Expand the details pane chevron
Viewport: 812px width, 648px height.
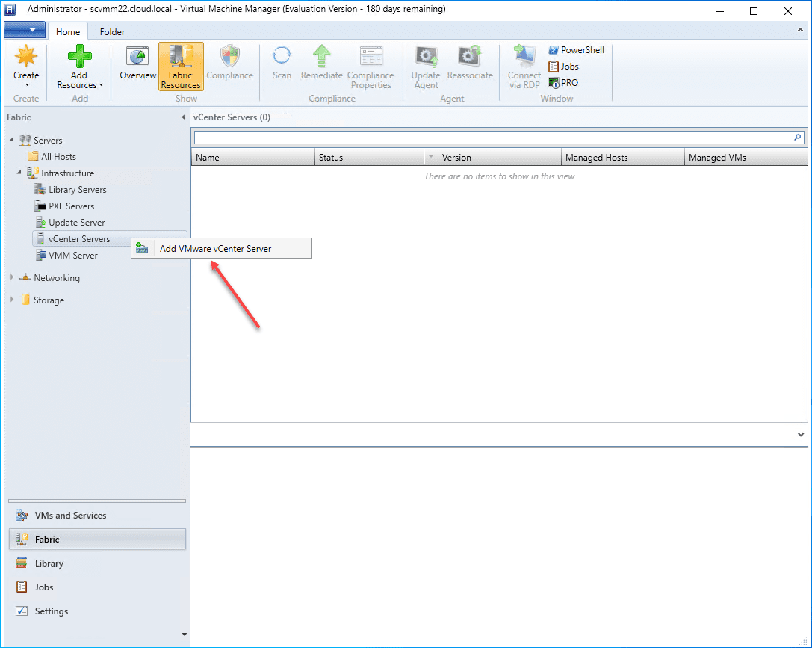tap(801, 435)
